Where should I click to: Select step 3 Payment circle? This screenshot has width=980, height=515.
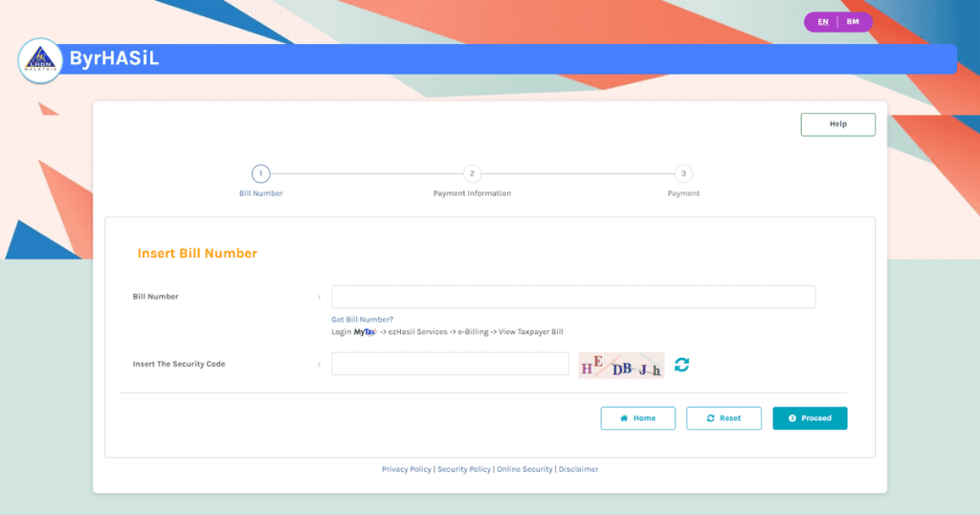coord(682,173)
